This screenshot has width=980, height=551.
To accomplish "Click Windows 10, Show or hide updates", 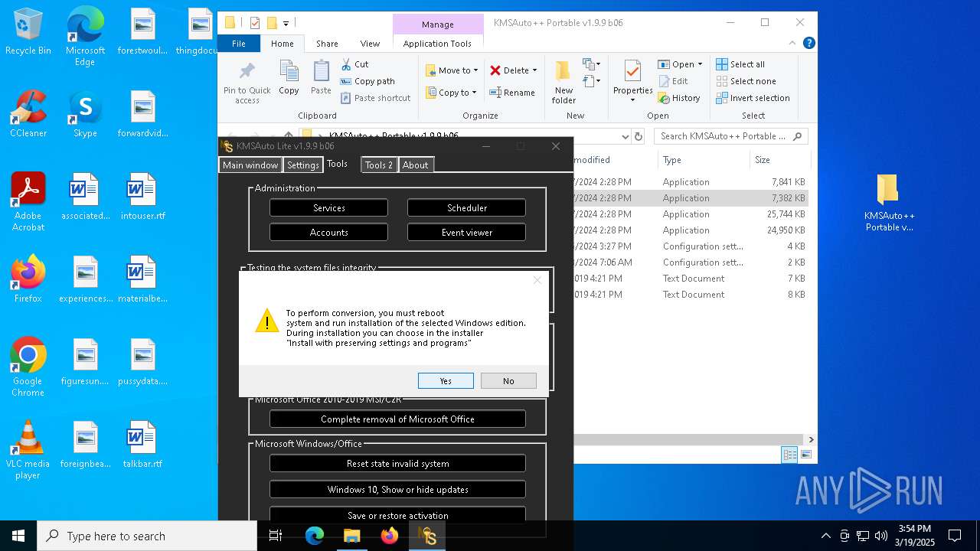I will tap(397, 490).
